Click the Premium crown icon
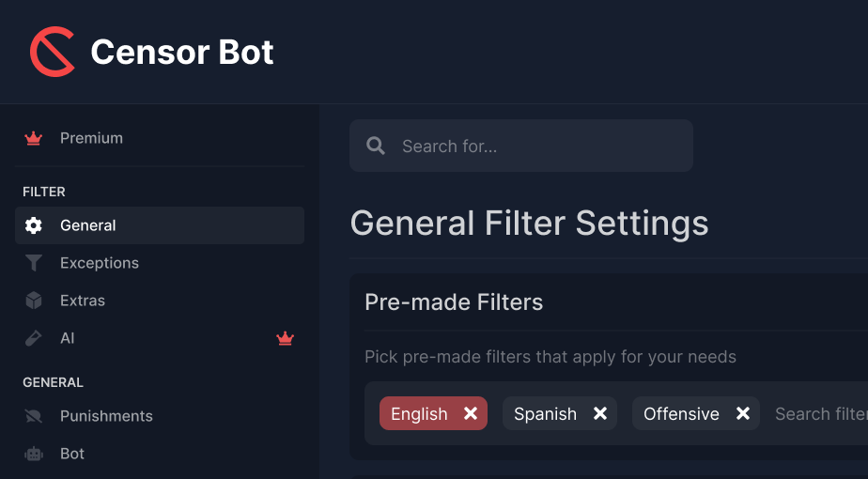The width and height of the screenshot is (868, 479). coord(34,138)
